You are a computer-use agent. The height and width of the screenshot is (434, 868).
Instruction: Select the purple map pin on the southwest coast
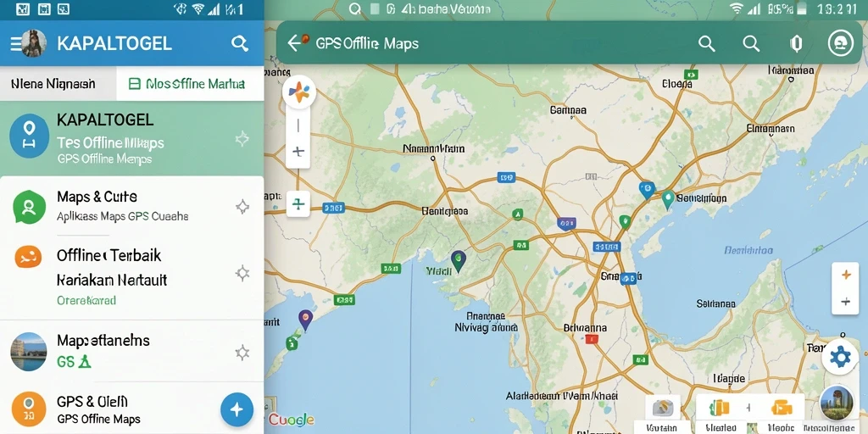tap(305, 320)
